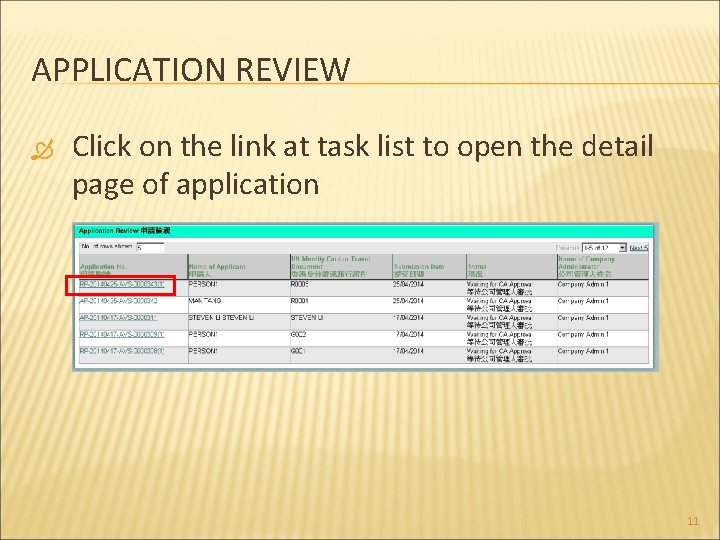Select applicant STEVEN LI STEVEN LI cell
This screenshot has width=720, height=540.
pyautogui.click(x=221, y=318)
